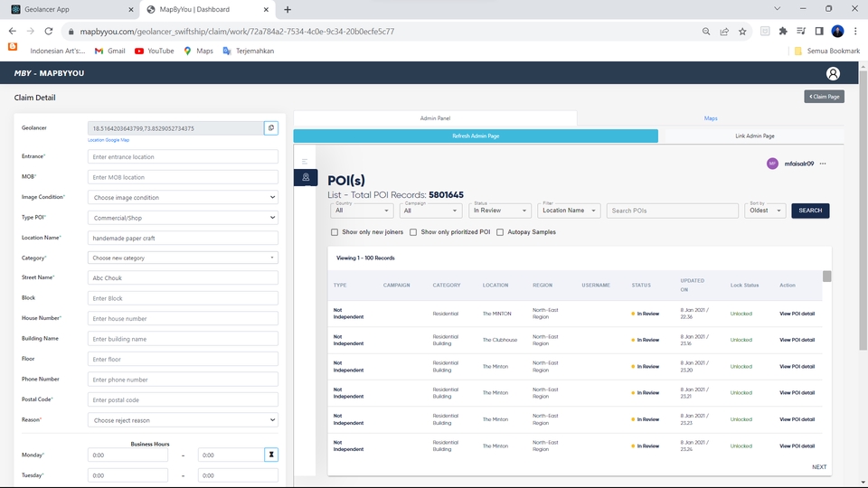Switch to Geolancer App browser tab
Image resolution: width=868 pixels, height=488 pixels.
[71, 9]
